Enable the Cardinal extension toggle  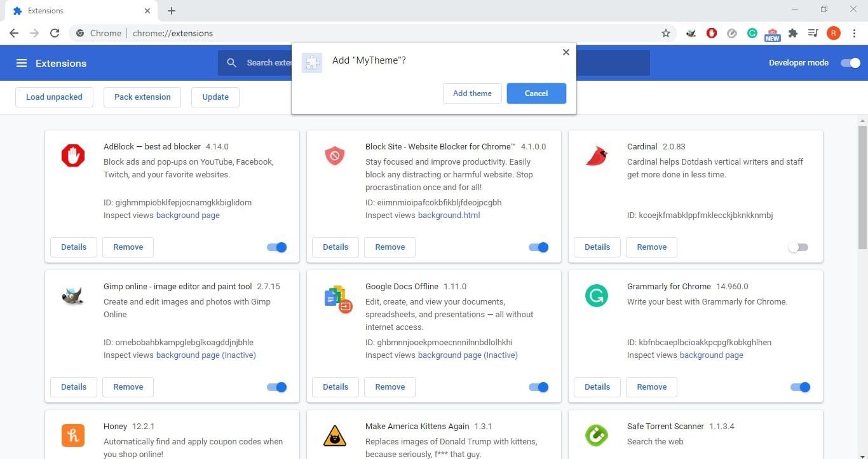point(798,247)
